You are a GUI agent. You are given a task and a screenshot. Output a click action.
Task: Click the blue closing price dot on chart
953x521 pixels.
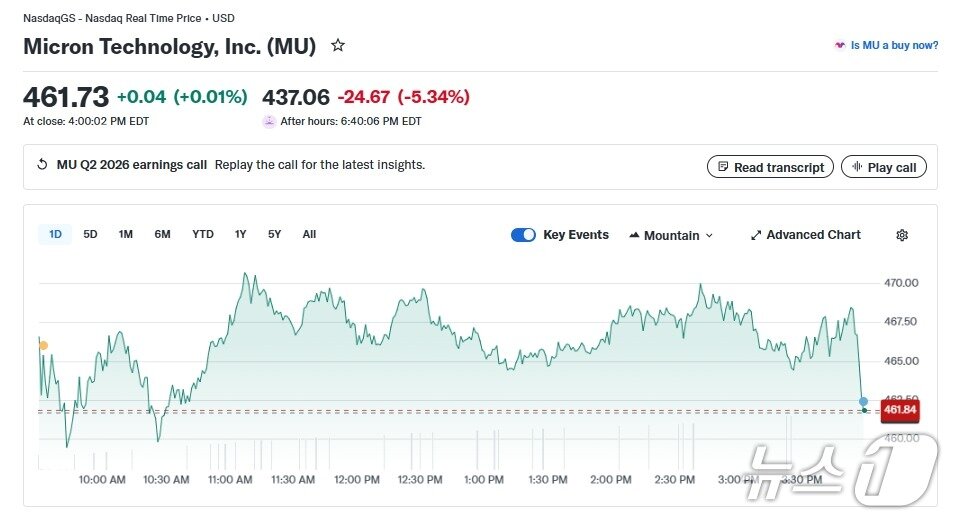click(863, 401)
